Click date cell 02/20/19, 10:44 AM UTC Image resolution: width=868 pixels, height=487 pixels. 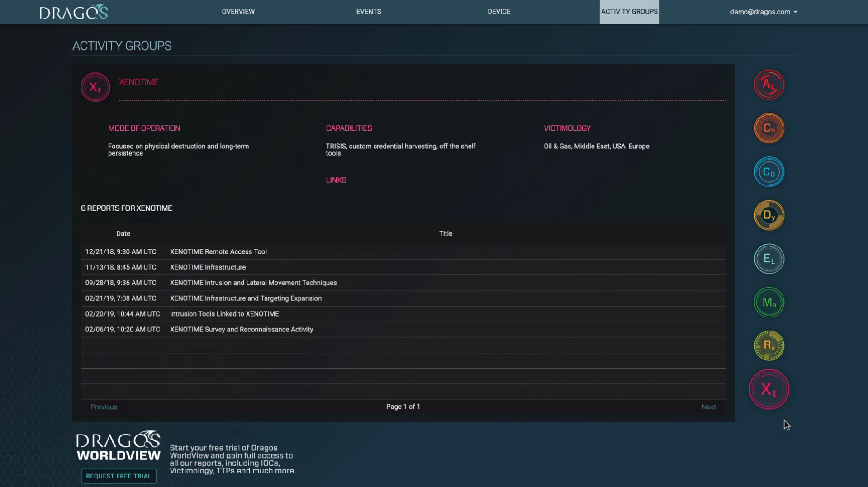coord(123,314)
